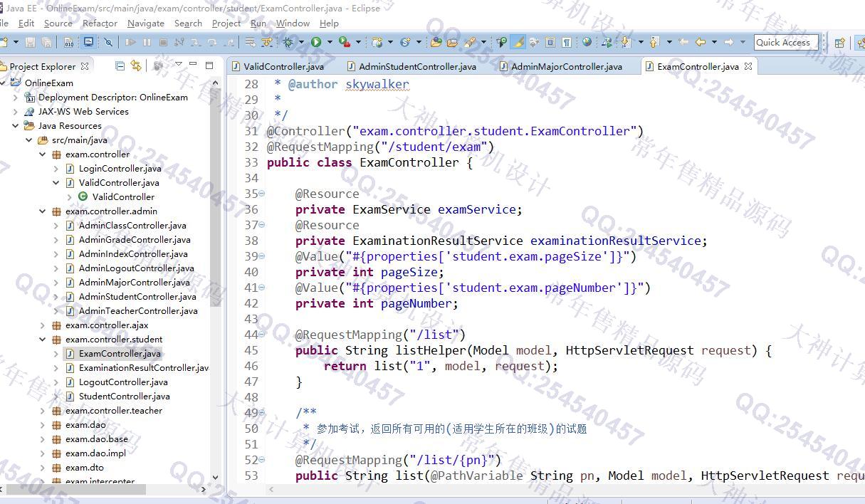Close the ExamController.java editor tab
The width and height of the screenshot is (865, 504).
point(748,66)
